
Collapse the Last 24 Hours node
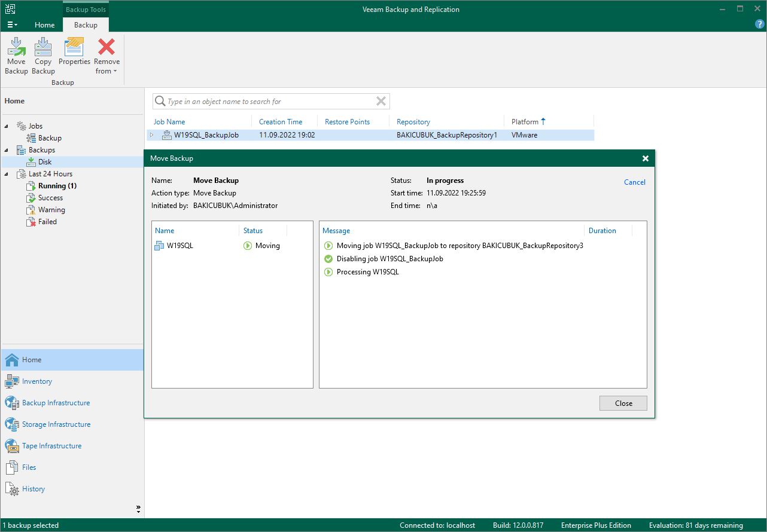tap(7, 174)
